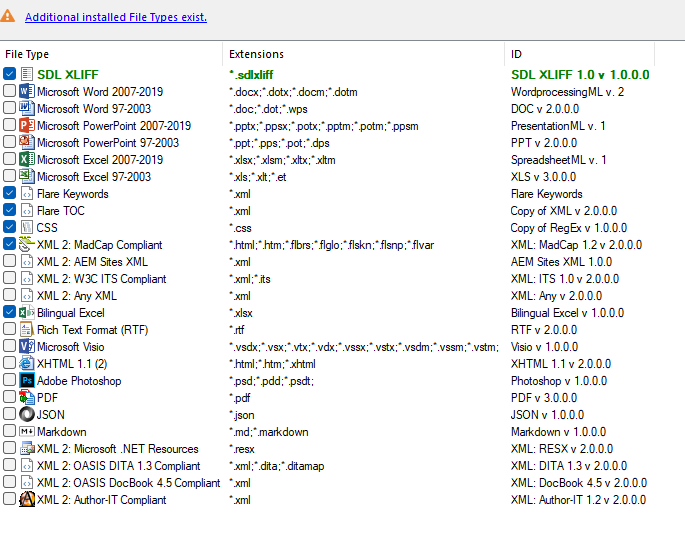Screen dimensions: 685x544
Task: Click the Rich Text Format (RTF) icon
Action: click(27, 329)
